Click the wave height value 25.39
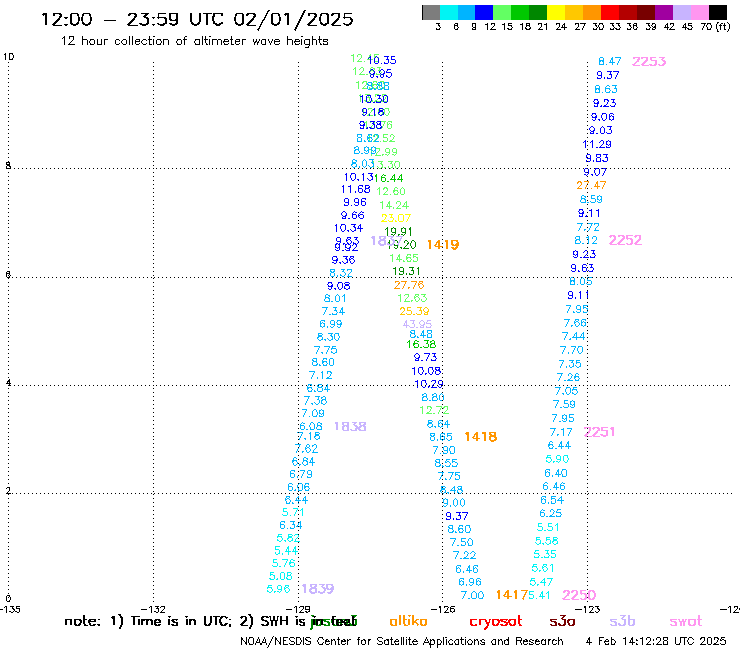740x650 pixels. click(414, 312)
